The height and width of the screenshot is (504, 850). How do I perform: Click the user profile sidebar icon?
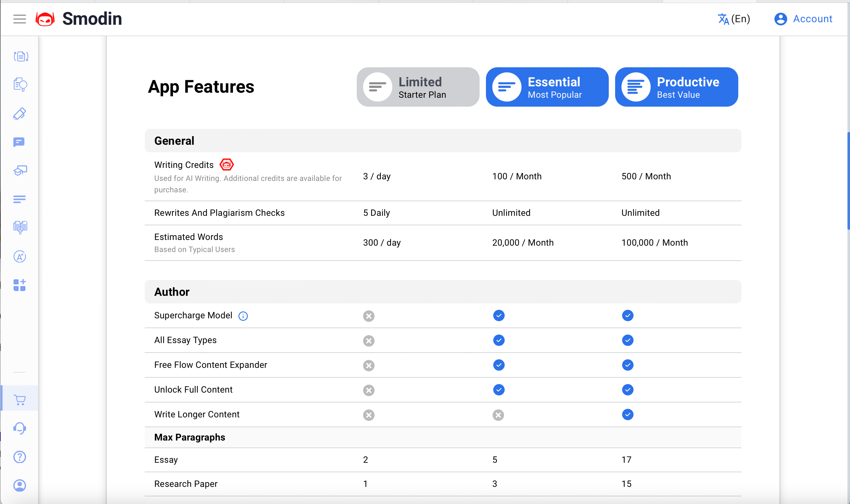coord(20,485)
